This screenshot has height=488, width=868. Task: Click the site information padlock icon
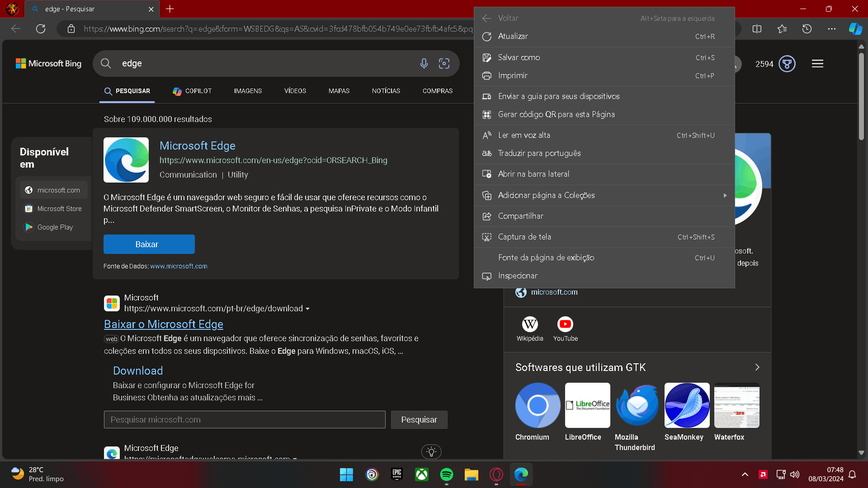[71, 29]
